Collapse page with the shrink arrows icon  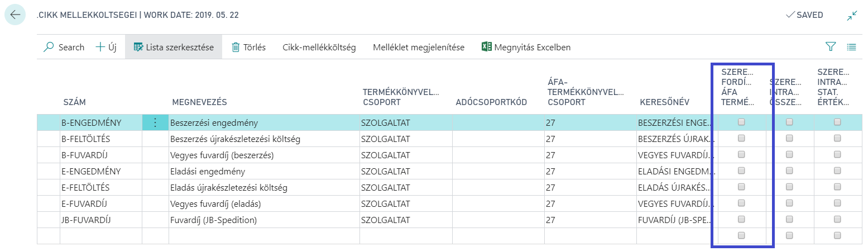(x=852, y=16)
